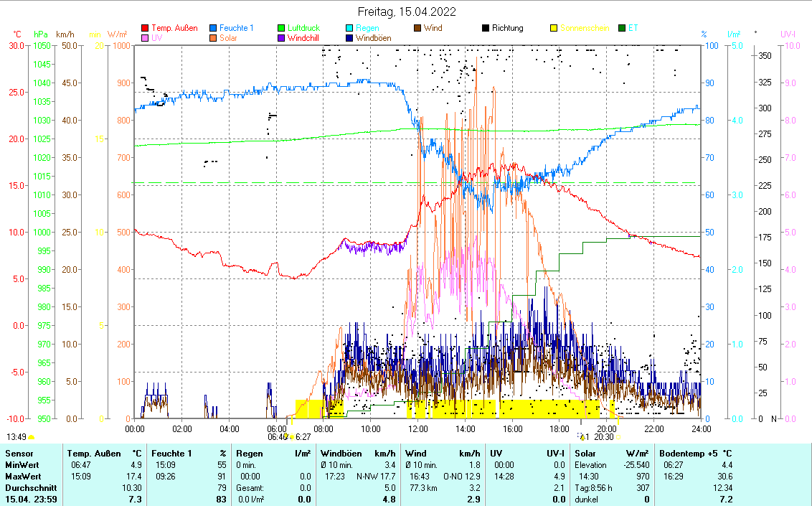Click the dark blue Windböen legend square
Screen dimensions: 812x506
[x=349, y=38]
